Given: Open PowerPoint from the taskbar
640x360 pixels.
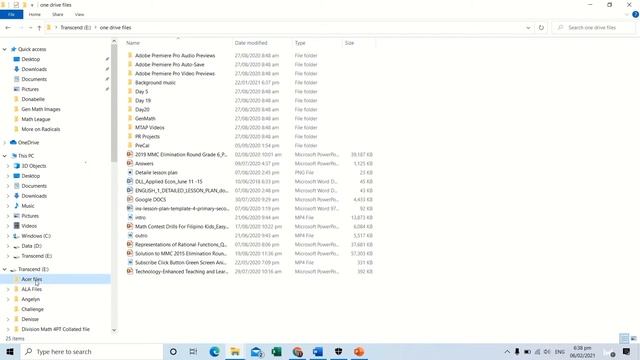Looking at the screenshot, I should (359, 352).
